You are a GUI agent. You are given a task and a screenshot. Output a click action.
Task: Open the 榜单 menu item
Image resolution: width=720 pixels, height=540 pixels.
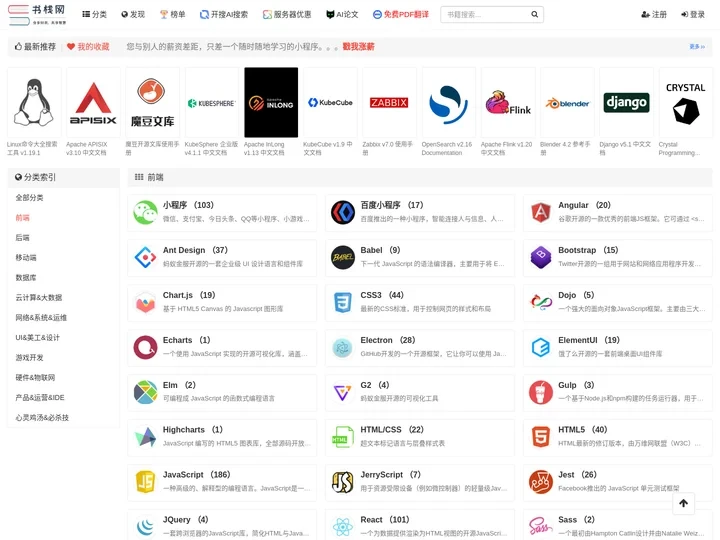point(173,15)
